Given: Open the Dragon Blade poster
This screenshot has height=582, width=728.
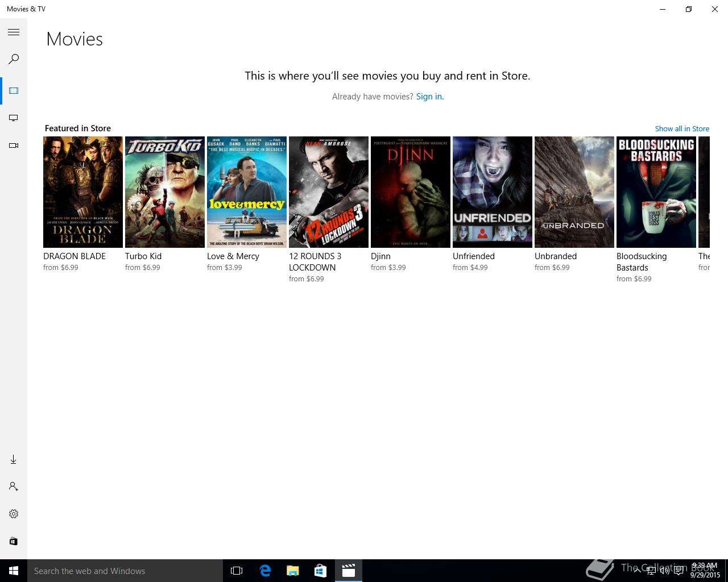Looking at the screenshot, I should (x=83, y=192).
